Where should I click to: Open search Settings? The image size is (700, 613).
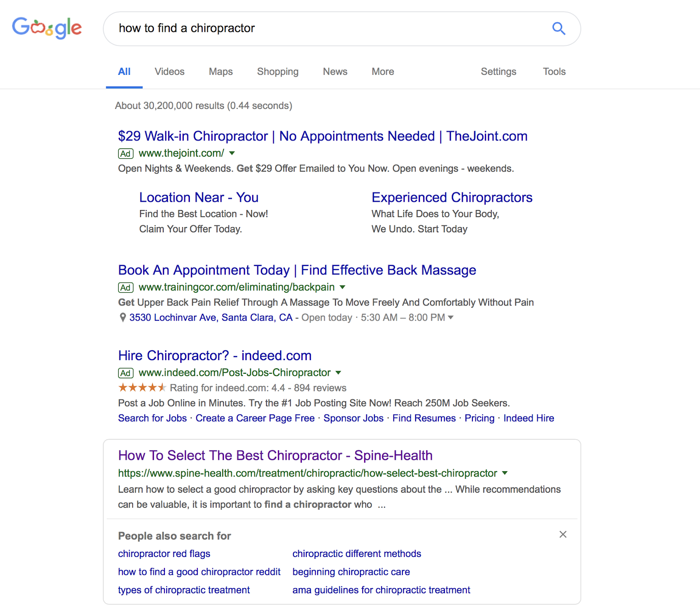click(499, 72)
